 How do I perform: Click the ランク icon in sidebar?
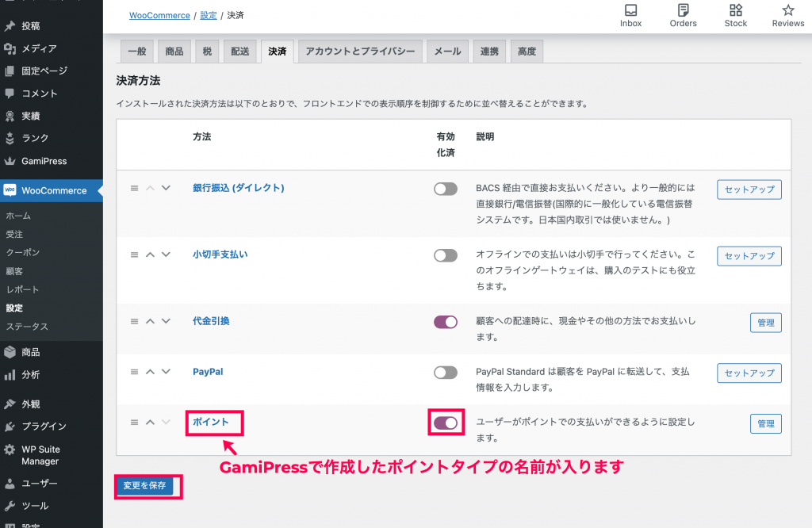tap(10, 138)
